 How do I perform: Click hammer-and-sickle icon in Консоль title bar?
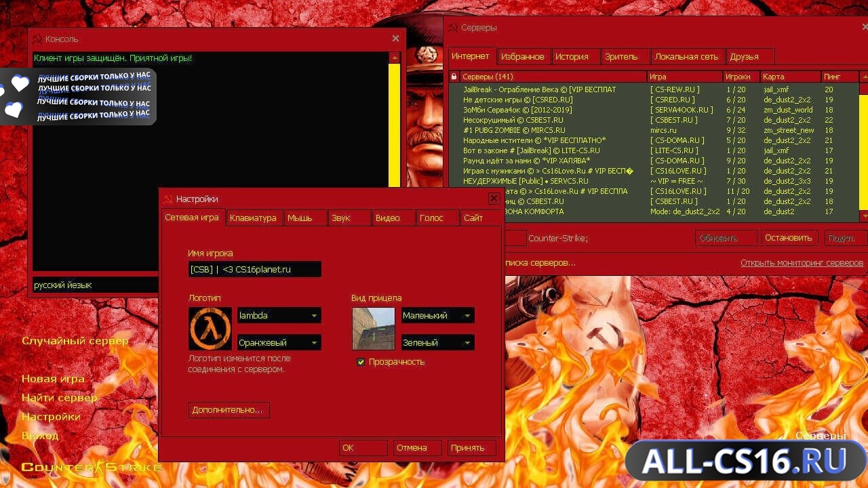coord(37,39)
